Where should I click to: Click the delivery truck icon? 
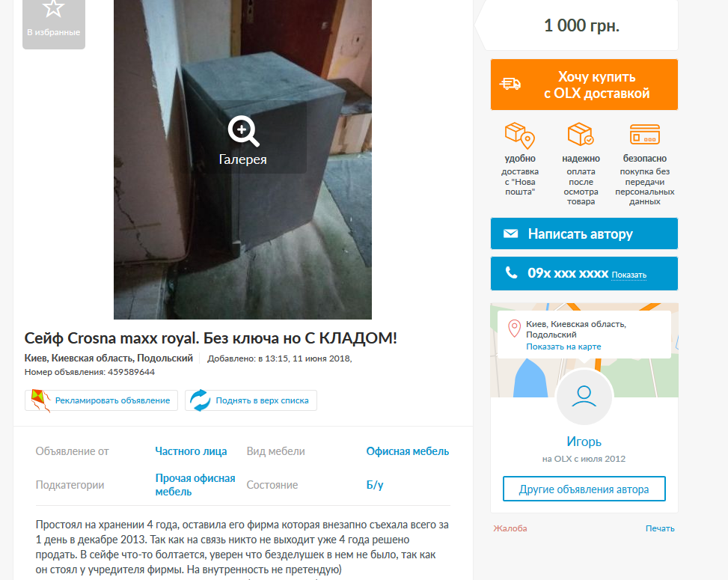(510, 84)
